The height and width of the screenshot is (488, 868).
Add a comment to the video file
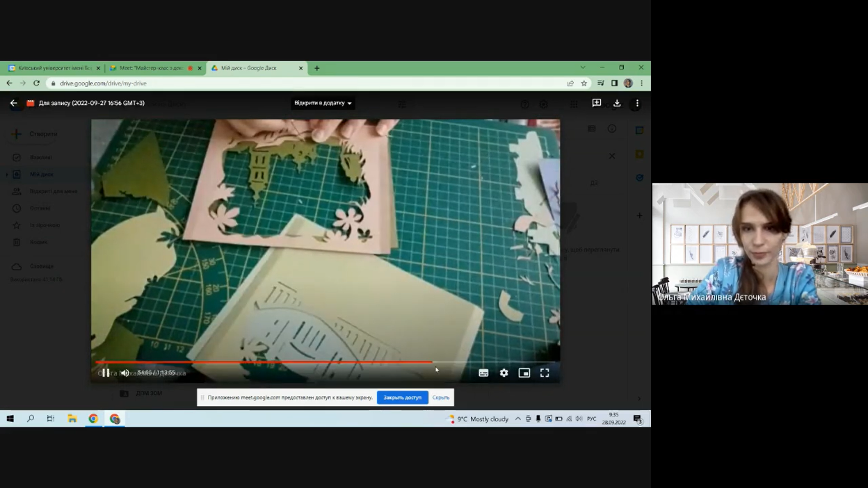point(597,103)
